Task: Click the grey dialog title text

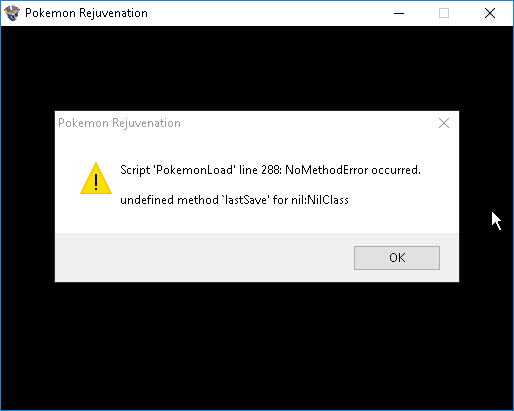Action: (x=119, y=123)
